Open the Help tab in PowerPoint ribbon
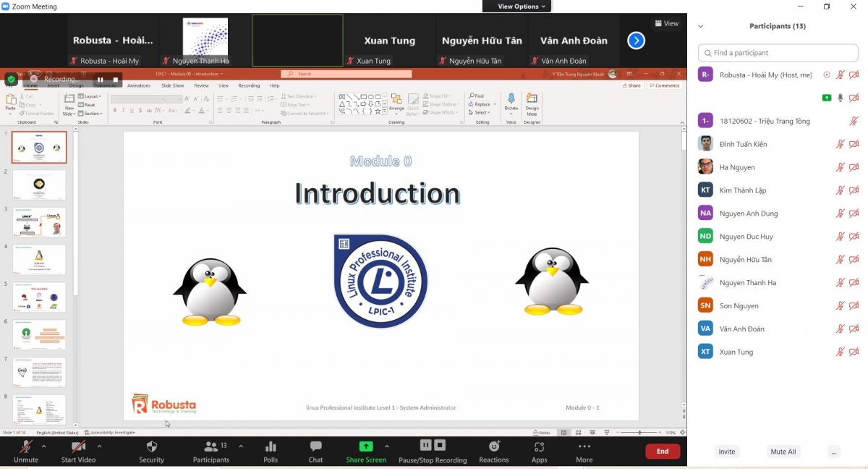The width and height of the screenshot is (868, 469). 275,85
